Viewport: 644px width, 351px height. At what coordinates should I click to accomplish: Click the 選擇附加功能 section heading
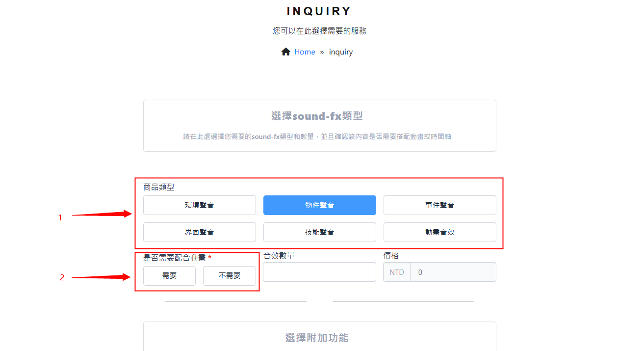[x=317, y=338]
